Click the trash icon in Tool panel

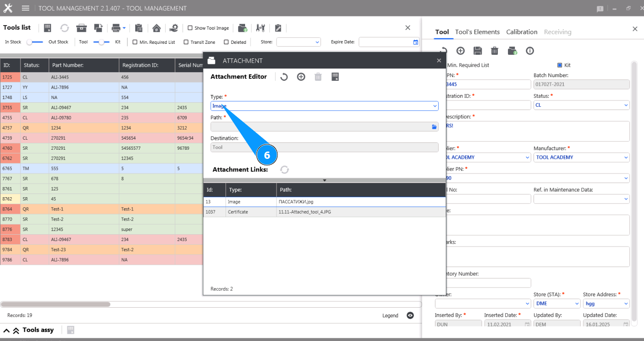(x=494, y=51)
